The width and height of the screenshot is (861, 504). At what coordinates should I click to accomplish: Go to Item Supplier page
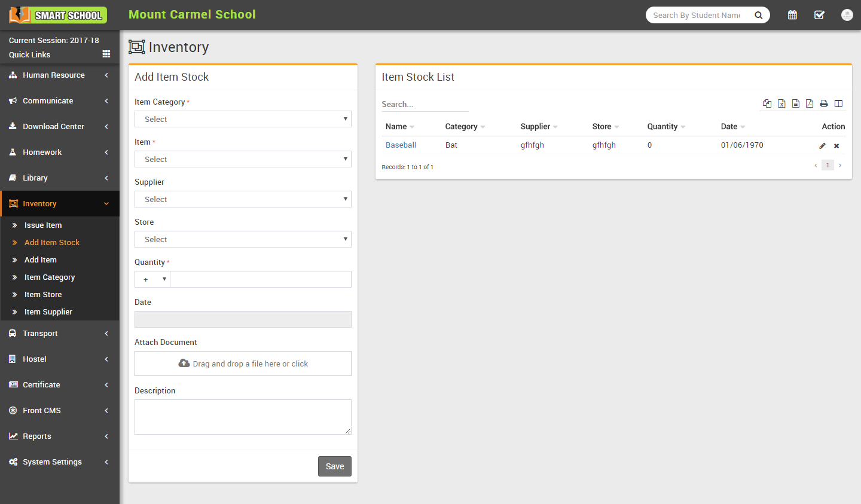48,312
